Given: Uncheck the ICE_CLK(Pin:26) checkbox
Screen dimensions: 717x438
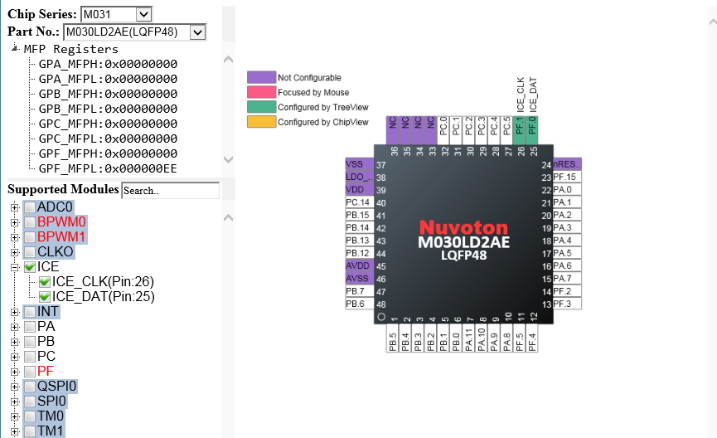Looking at the screenshot, I should pyautogui.click(x=45, y=282).
